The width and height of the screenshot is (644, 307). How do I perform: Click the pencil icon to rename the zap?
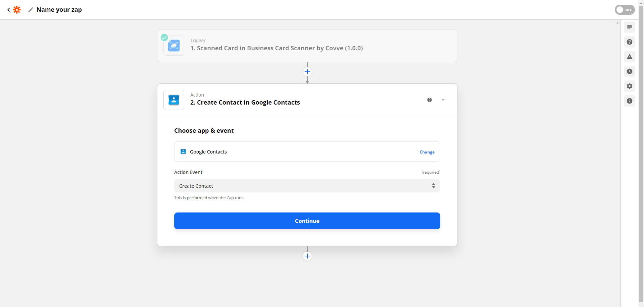coord(31,10)
